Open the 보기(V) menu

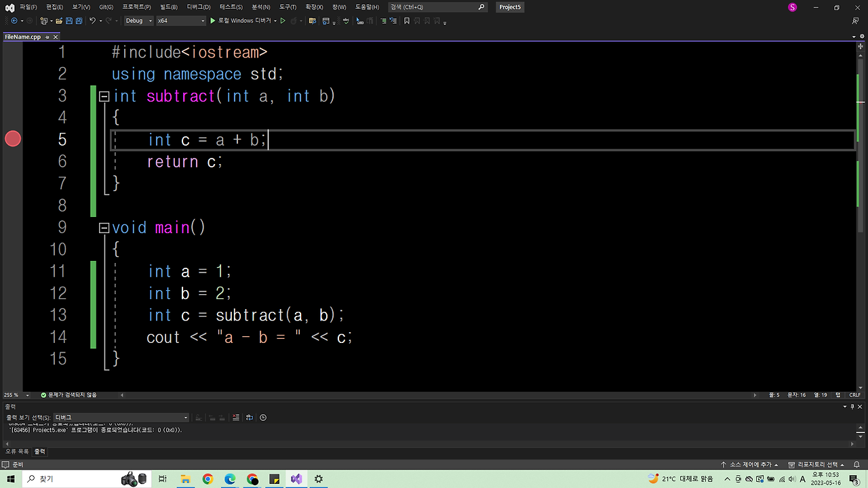[81, 7]
